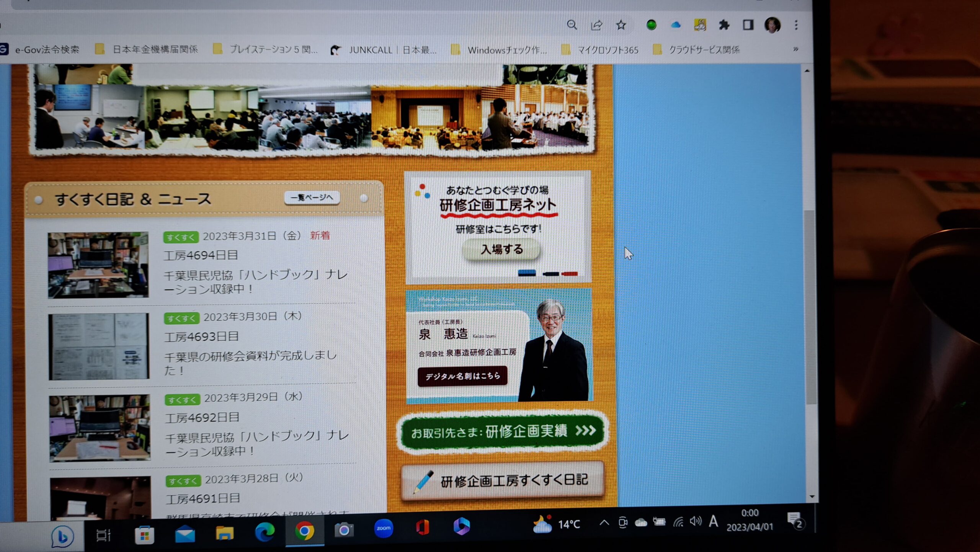
Task: Click the すくすく tag on 3月31日 entry
Action: coord(181,237)
